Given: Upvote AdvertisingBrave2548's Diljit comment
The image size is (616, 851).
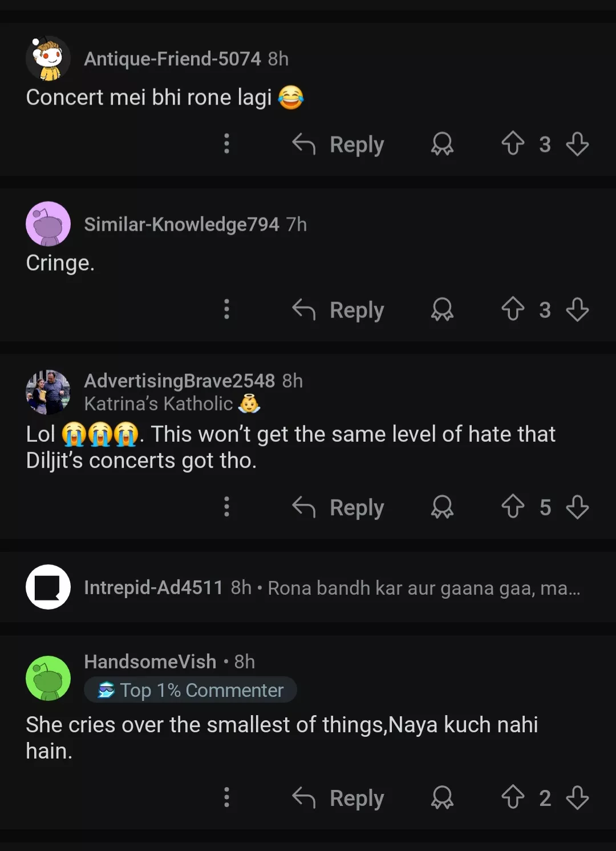Looking at the screenshot, I should click(x=512, y=507).
